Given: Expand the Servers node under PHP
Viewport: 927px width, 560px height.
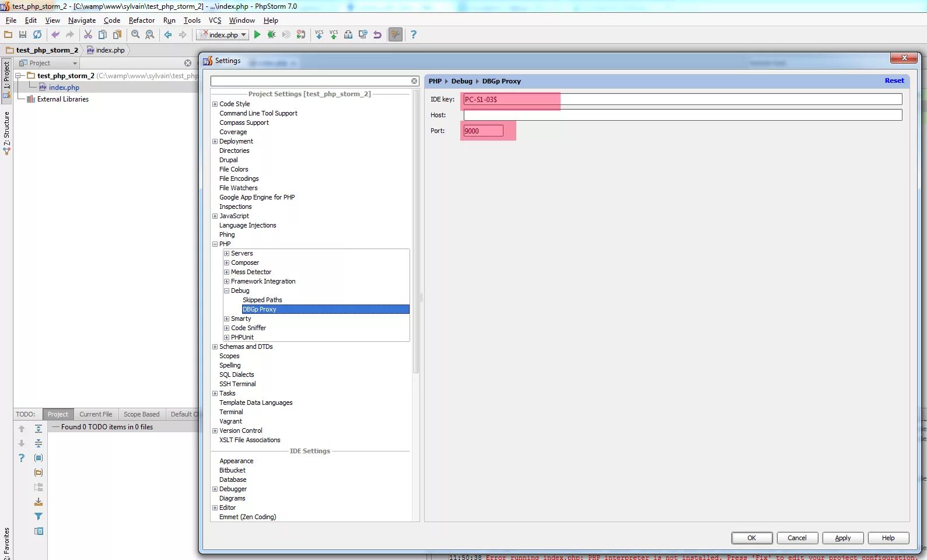Looking at the screenshot, I should tap(226, 253).
